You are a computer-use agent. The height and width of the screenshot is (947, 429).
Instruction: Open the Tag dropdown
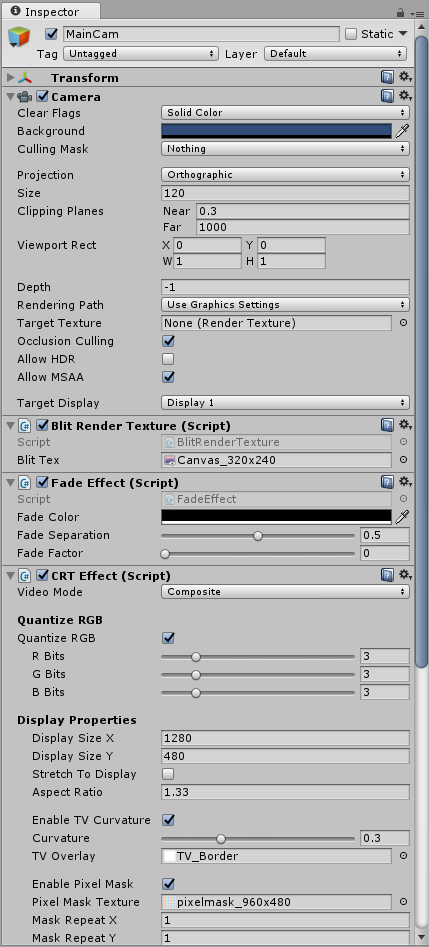141,54
